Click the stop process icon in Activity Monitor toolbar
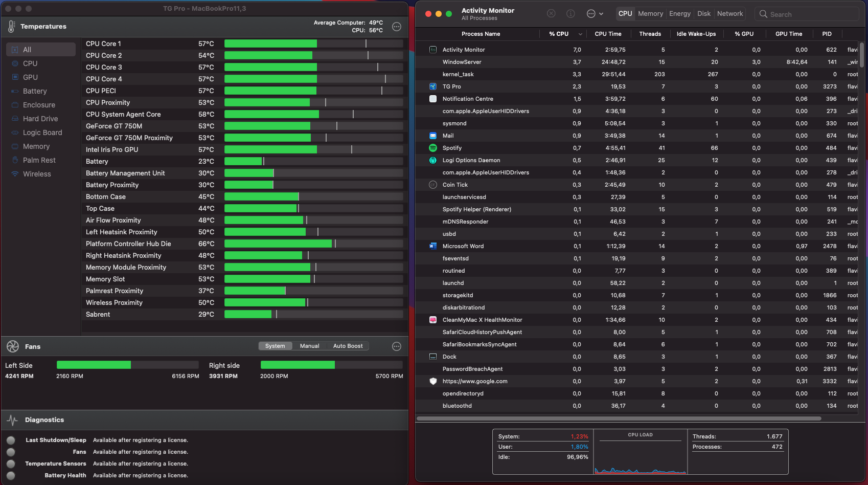The width and height of the screenshot is (868, 485). (x=551, y=14)
